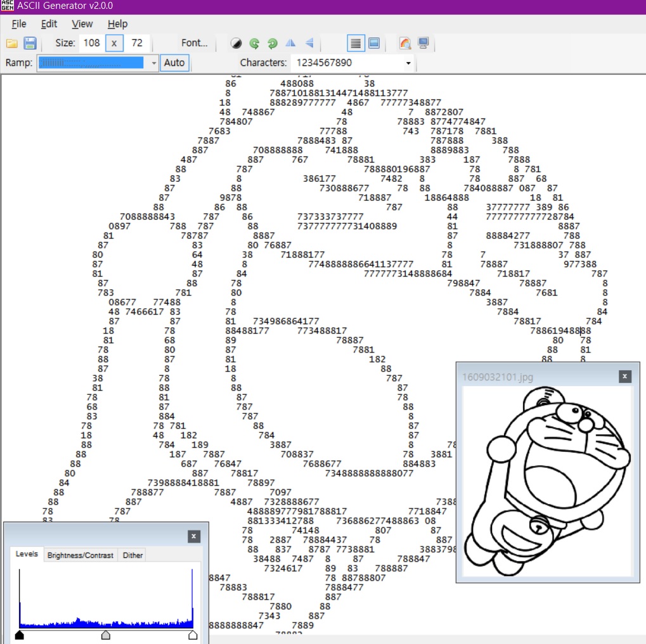The width and height of the screenshot is (646, 644).
Task: Click the ASCII text 734986864177
Action: pyautogui.click(x=286, y=321)
